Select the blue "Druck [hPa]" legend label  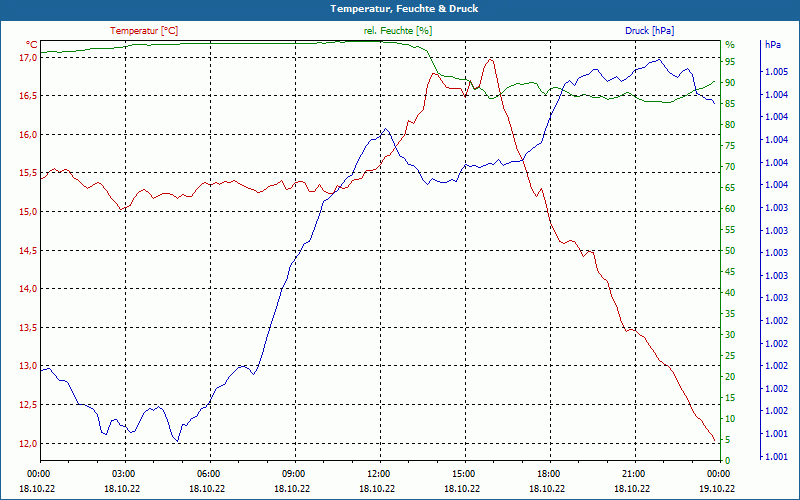tap(649, 31)
